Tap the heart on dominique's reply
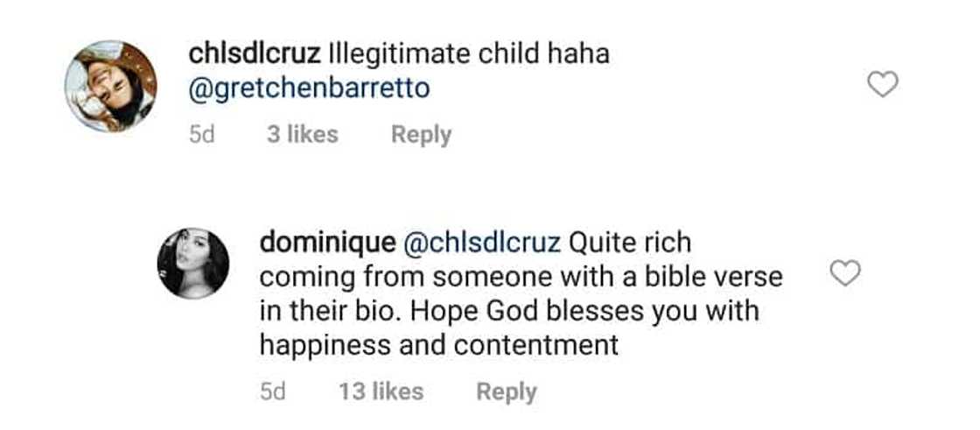The image size is (980, 430). (x=844, y=275)
